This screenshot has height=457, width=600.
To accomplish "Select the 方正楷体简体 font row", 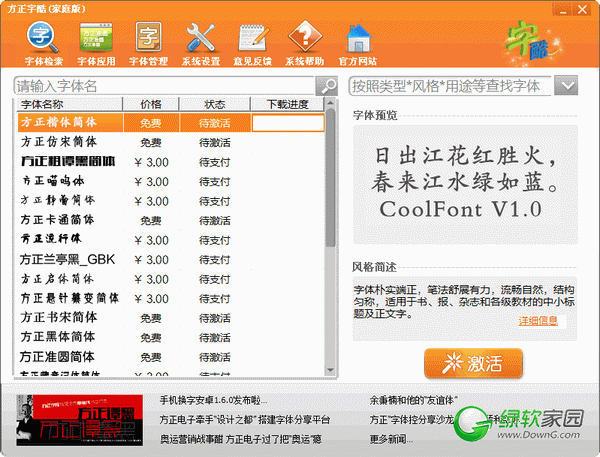I will [171, 122].
